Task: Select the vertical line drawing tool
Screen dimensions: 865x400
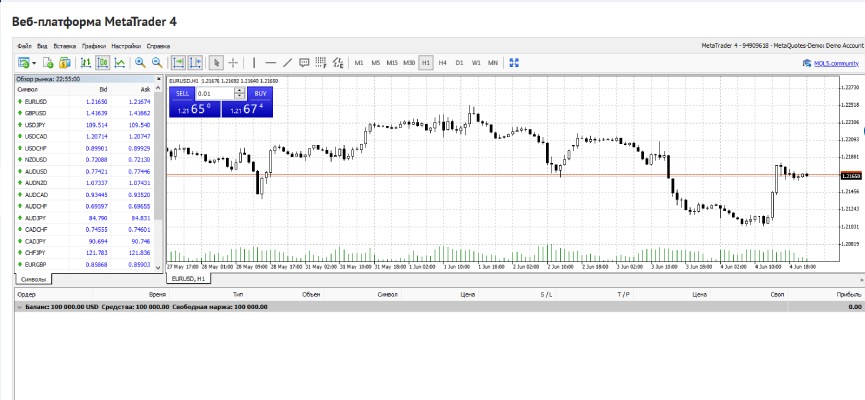Action: 254,63
